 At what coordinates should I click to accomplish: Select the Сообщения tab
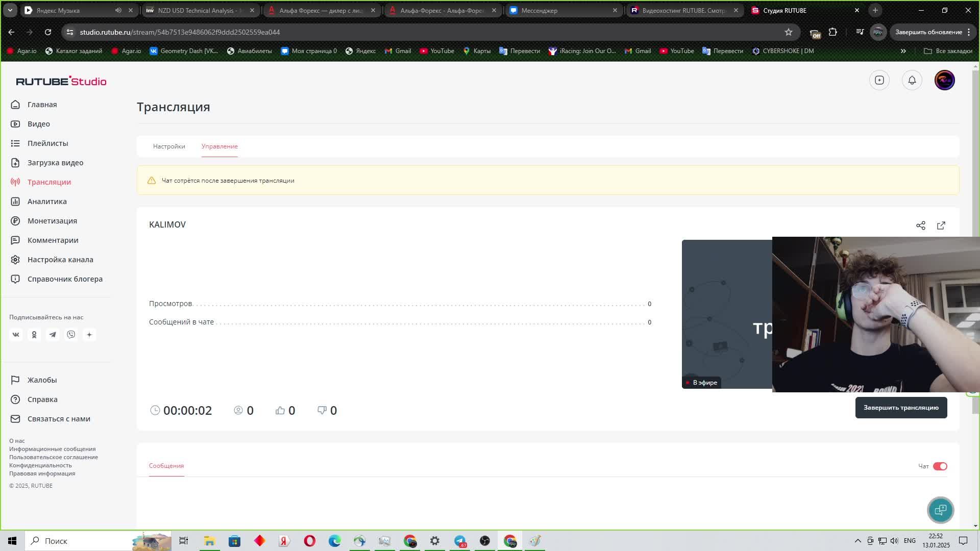coord(166,466)
